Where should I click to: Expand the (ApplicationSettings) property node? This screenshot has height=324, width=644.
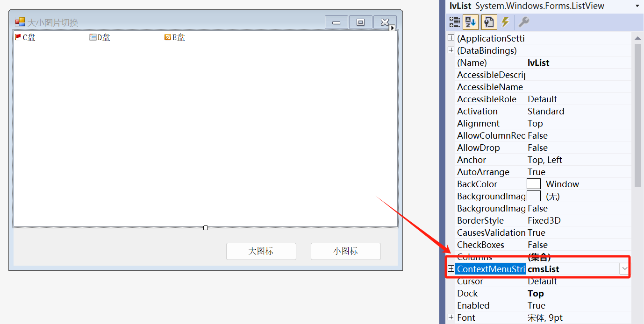tap(451, 38)
